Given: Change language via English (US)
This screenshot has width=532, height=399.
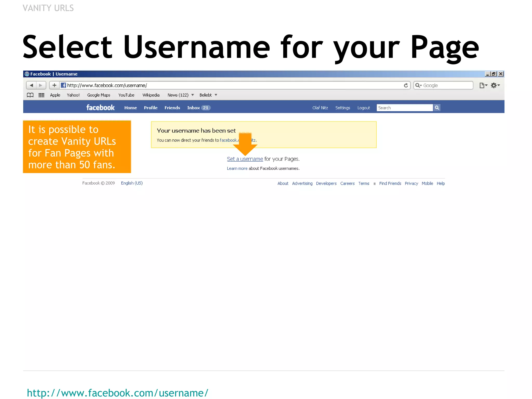Looking at the screenshot, I should coord(132,183).
